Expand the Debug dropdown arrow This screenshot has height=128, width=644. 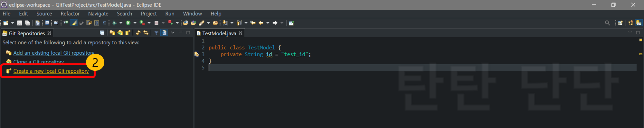[121, 23]
